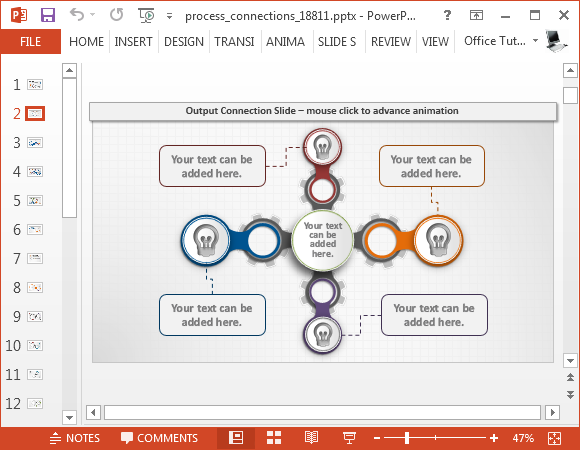Switch to the HOME tab
Viewport: 580px width, 450px height.
86,41
